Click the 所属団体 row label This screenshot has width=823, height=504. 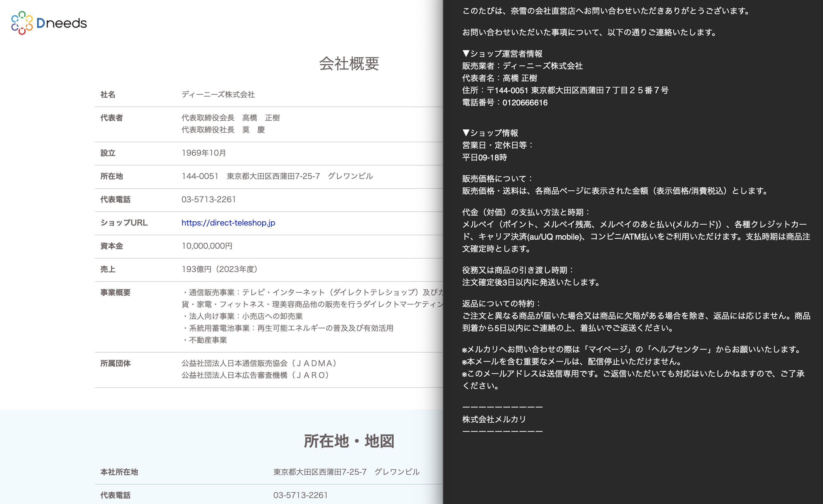tap(115, 363)
